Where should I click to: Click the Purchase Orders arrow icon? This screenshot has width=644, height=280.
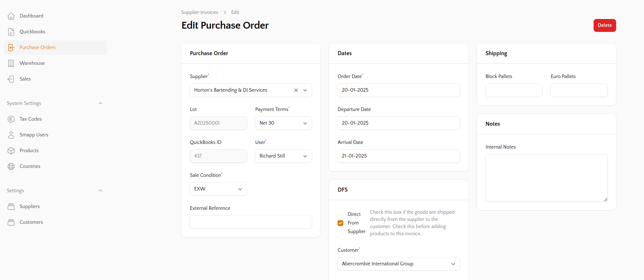tap(11, 48)
